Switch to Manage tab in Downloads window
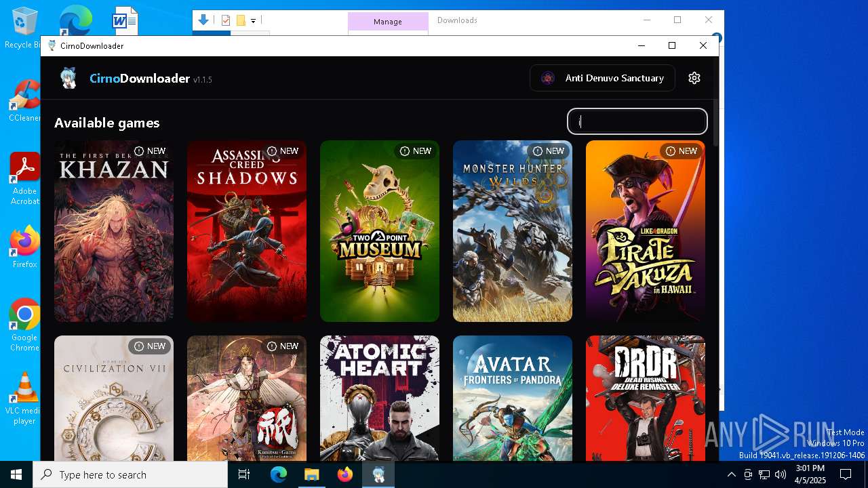Viewport: 868px width, 488px height. [x=388, y=22]
